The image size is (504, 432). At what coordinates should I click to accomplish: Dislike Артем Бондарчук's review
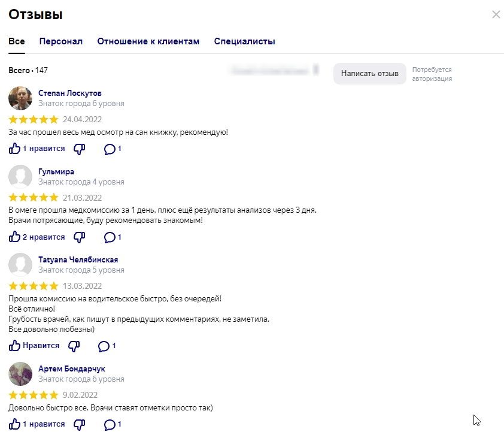(79, 424)
